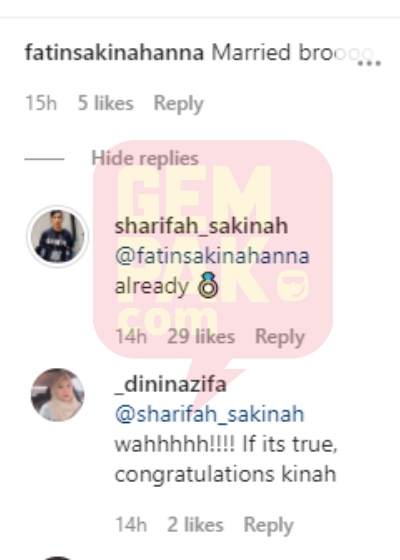The height and width of the screenshot is (560, 400).
Task: Reply to fatinsakinahanna's Married comment
Action: pyautogui.click(x=179, y=104)
